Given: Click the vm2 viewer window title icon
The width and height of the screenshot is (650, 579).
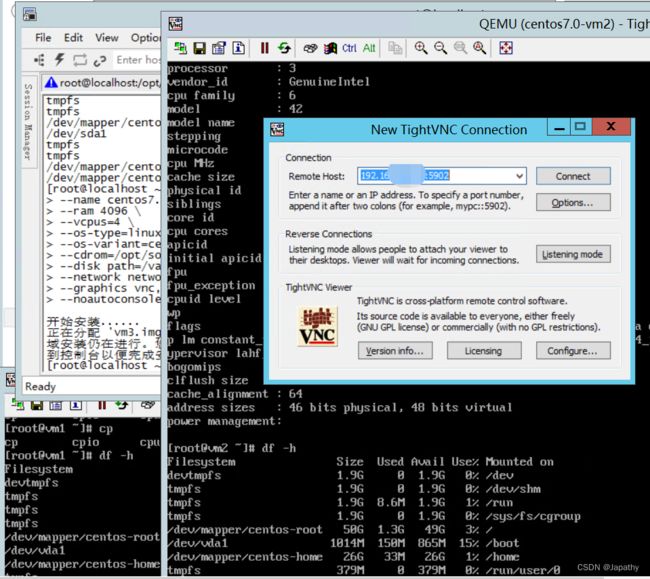Looking at the screenshot, I should (175, 24).
